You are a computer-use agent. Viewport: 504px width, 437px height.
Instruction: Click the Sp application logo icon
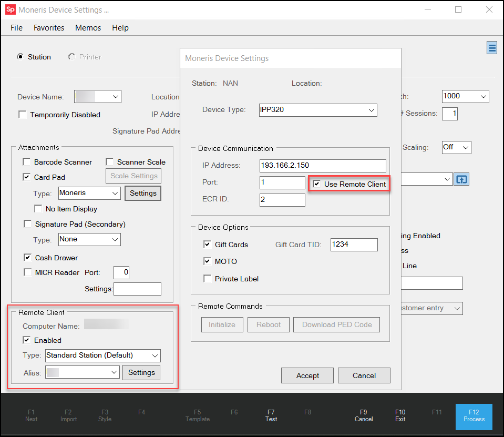[11, 9]
